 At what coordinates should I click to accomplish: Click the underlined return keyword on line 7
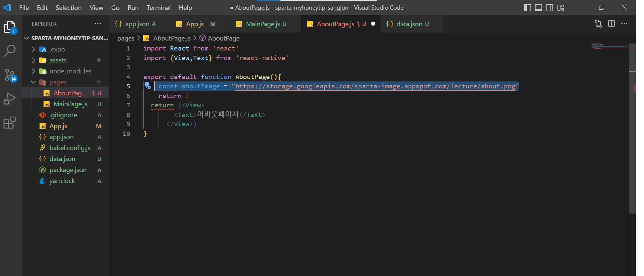162,105
